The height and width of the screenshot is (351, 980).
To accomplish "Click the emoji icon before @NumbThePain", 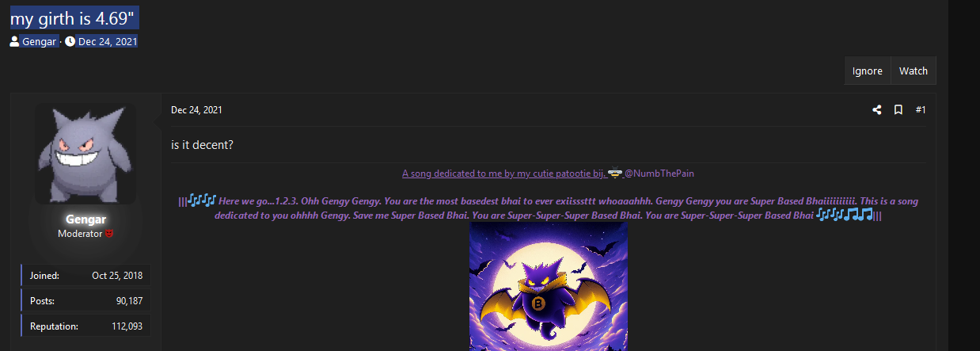I will point(615,173).
